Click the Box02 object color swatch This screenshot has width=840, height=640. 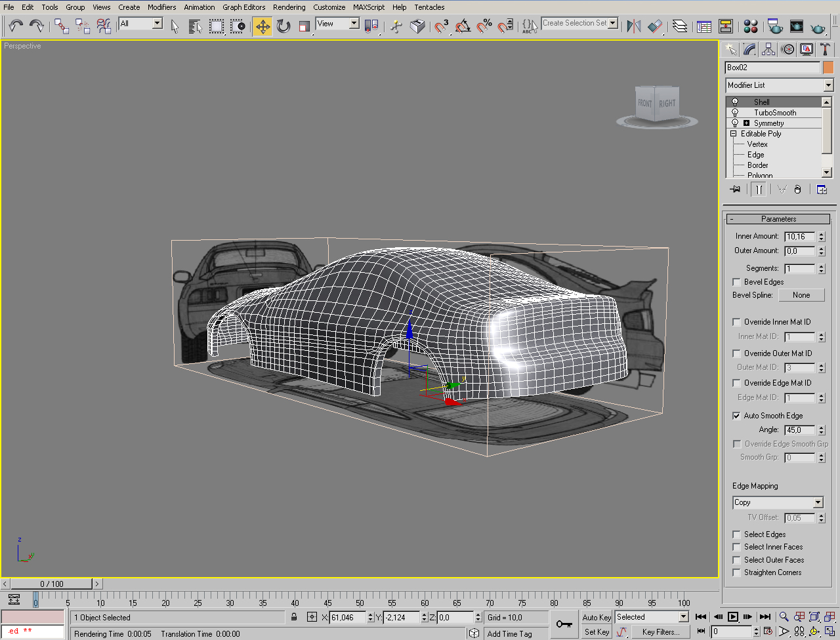click(828, 68)
